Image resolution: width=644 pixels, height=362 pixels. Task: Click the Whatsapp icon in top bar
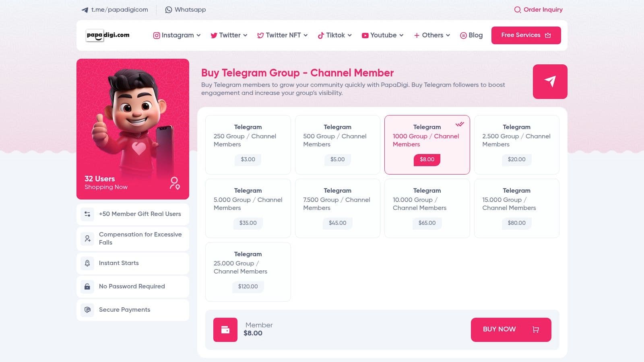[x=169, y=10]
